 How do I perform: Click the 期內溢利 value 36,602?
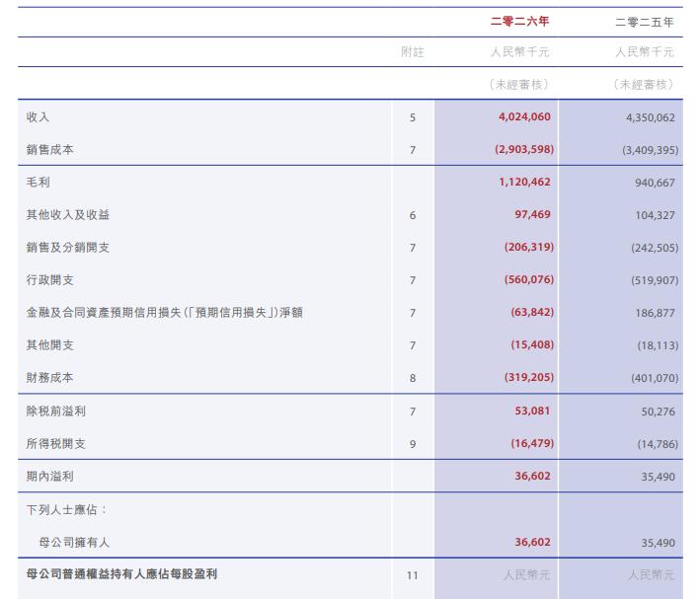point(532,477)
